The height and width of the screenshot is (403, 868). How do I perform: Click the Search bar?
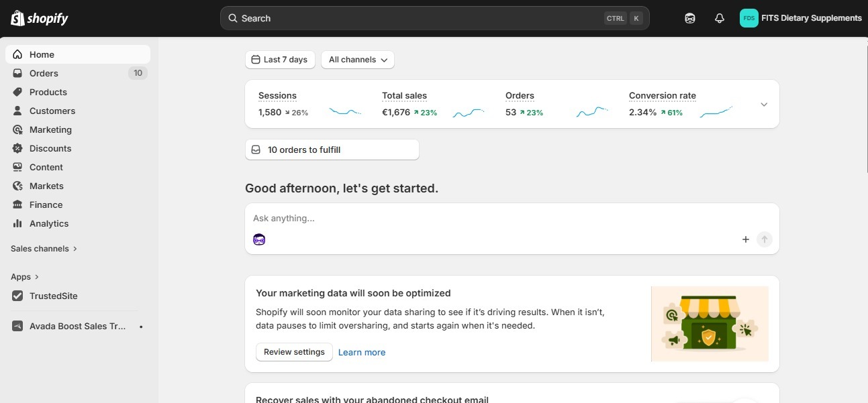click(435, 18)
